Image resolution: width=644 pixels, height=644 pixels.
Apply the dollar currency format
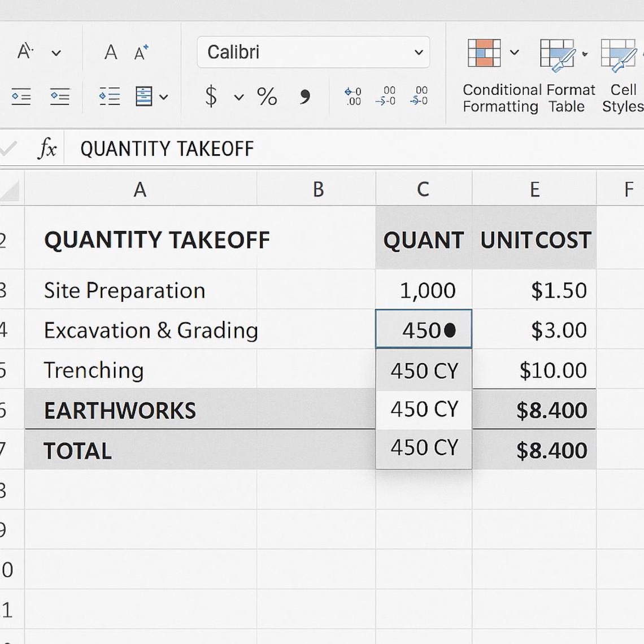(x=211, y=96)
